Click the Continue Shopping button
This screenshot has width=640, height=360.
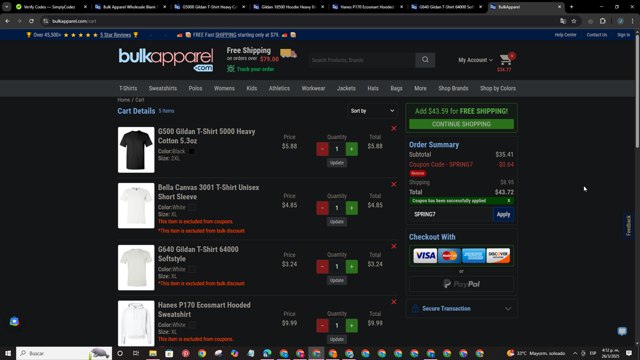tap(461, 124)
